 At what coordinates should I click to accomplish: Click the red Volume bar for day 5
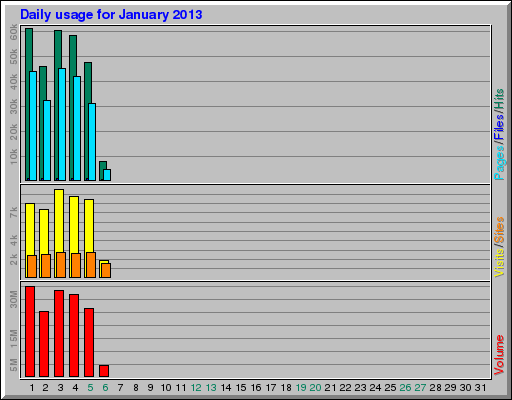pos(89,342)
